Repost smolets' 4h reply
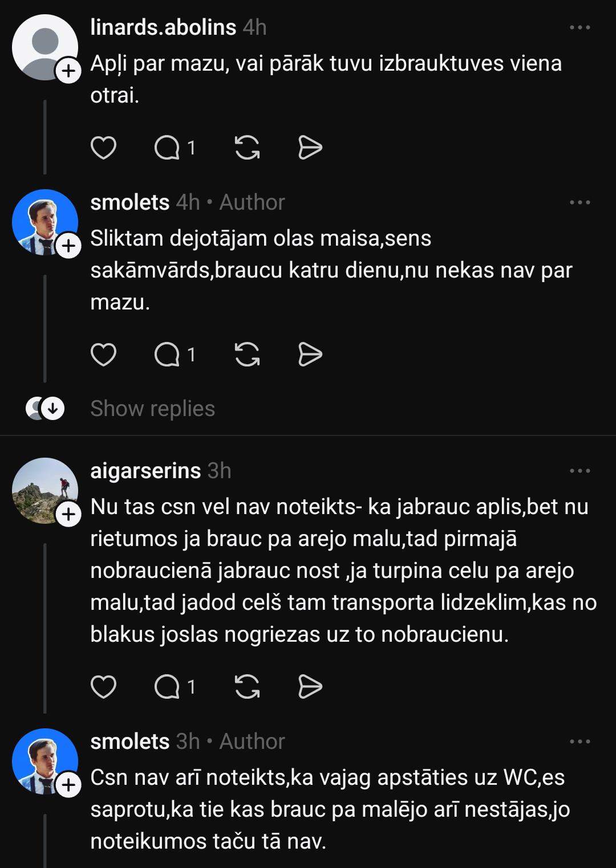Viewport: 616px width, 868px height. click(247, 355)
